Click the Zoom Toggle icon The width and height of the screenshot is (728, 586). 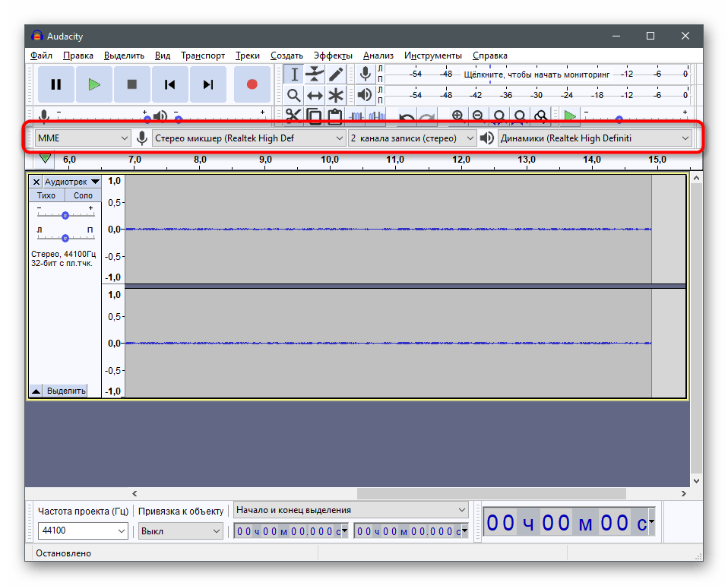pyautogui.click(x=541, y=116)
